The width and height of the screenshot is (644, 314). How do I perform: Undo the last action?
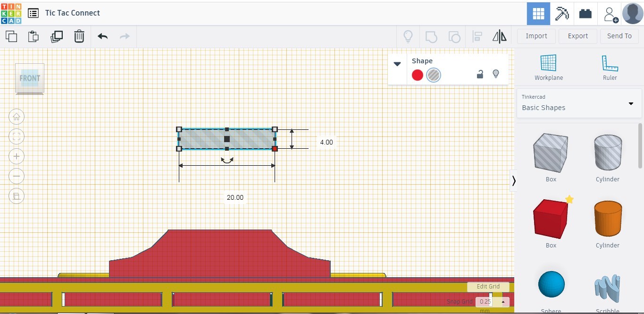[x=102, y=36]
